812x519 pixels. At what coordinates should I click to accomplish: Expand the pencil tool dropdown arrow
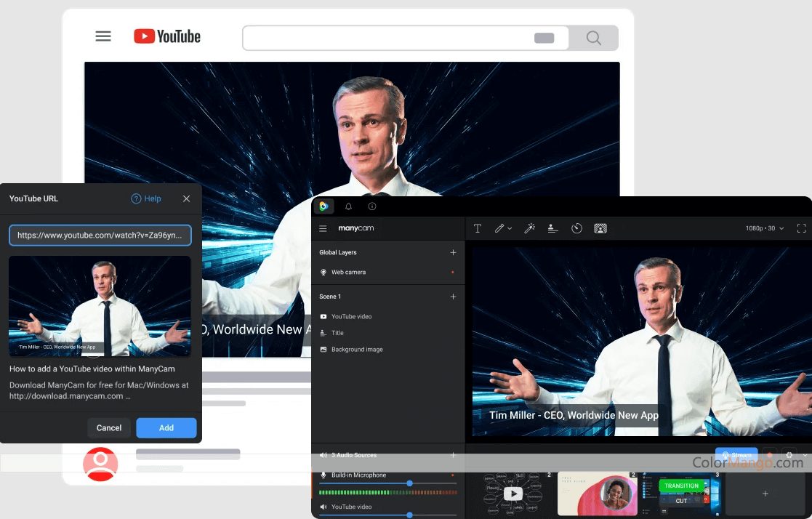[x=510, y=228]
